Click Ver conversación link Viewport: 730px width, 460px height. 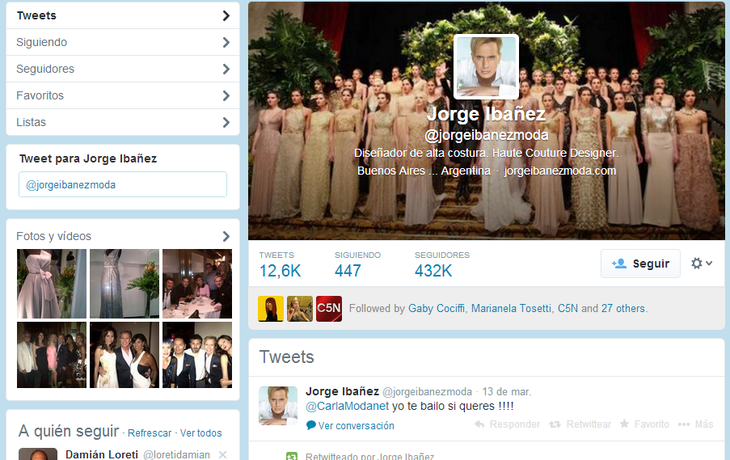coord(351,426)
